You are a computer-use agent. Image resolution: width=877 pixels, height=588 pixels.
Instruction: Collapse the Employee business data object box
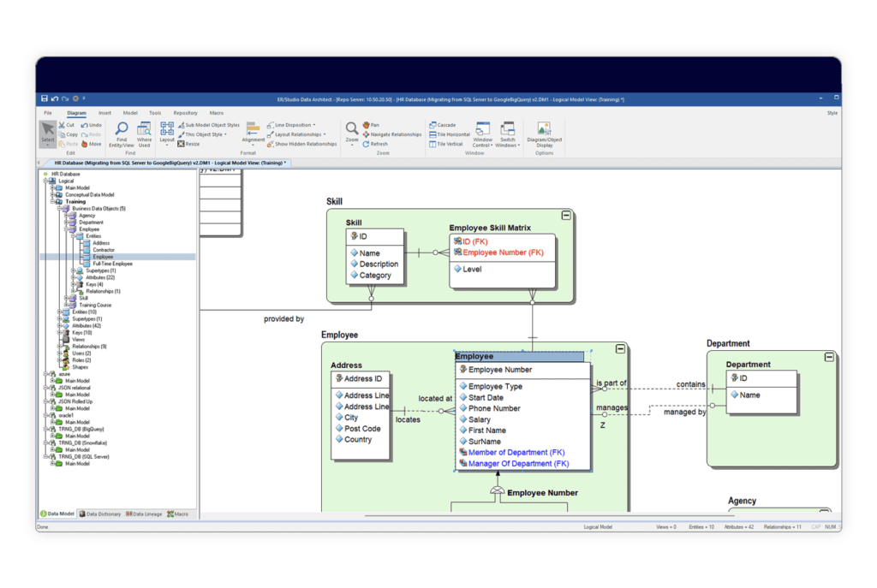click(620, 348)
